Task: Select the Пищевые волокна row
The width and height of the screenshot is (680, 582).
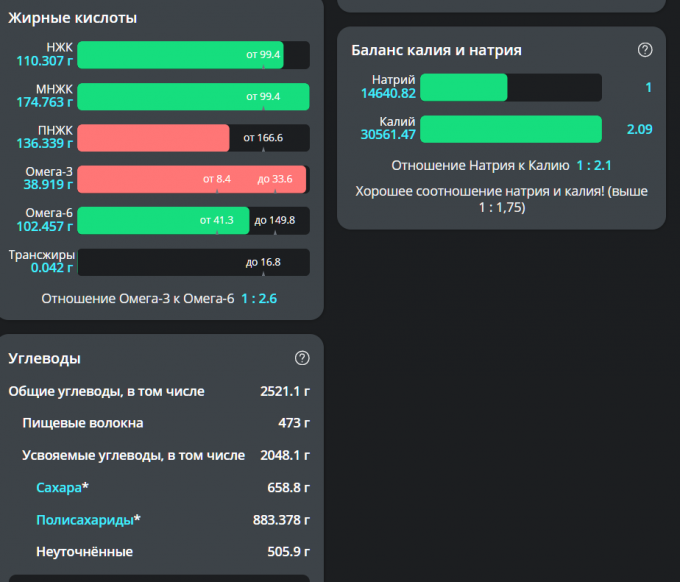Action: pyautogui.click(x=158, y=423)
